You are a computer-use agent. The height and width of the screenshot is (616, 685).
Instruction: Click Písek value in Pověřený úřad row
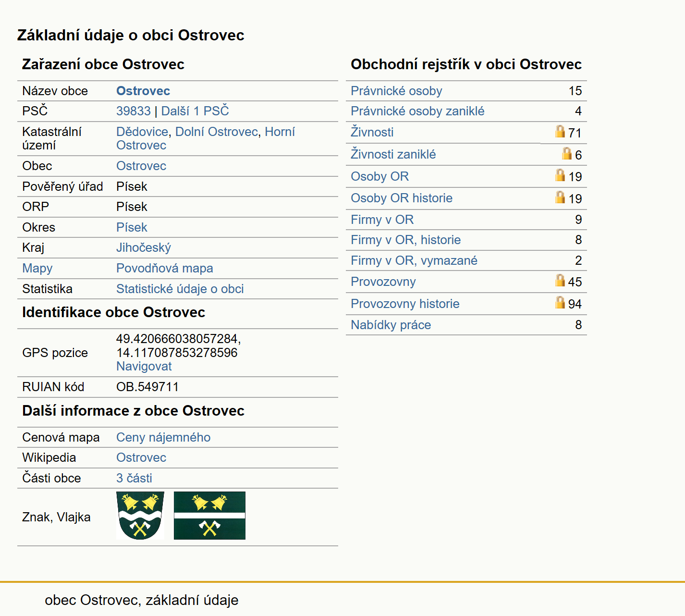[132, 186]
